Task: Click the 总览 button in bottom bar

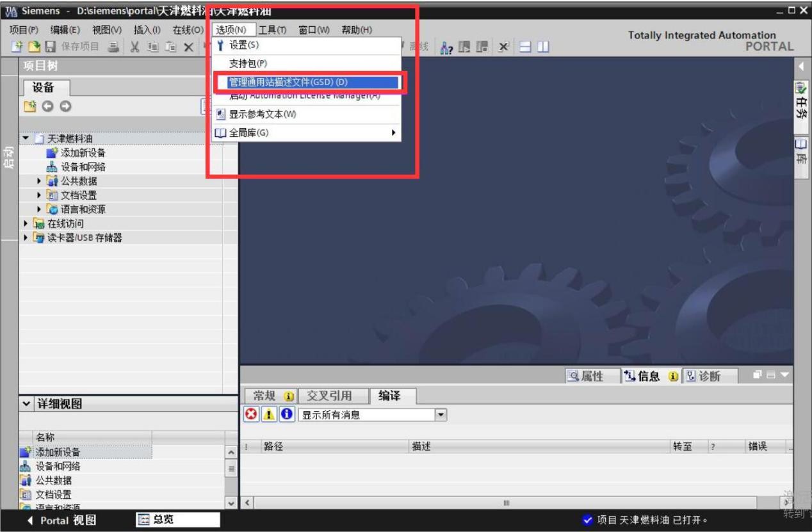Action: coord(178,520)
